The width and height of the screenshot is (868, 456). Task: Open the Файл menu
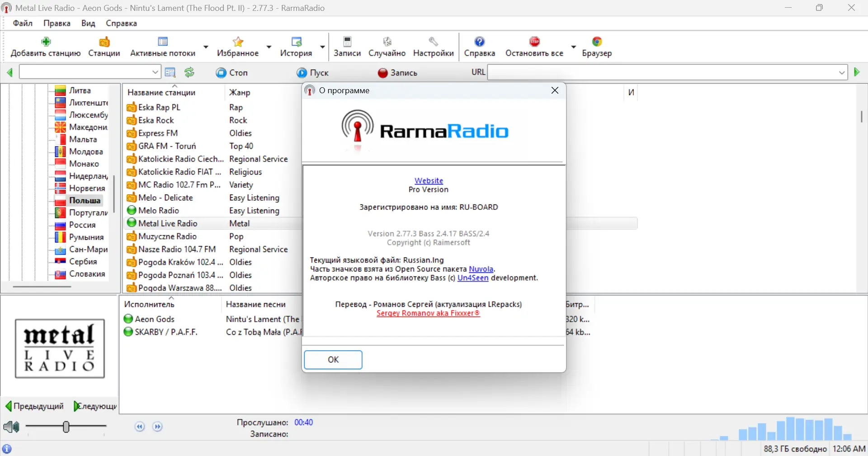coord(22,23)
